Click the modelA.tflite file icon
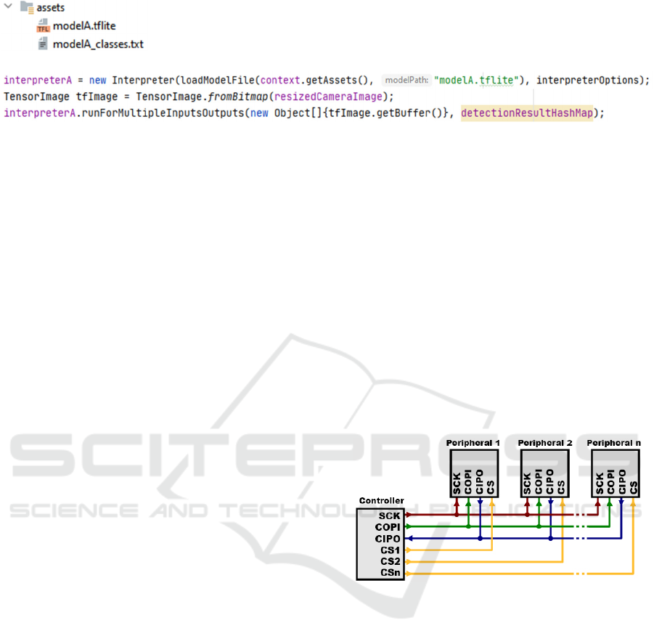 tap(43, 26)
